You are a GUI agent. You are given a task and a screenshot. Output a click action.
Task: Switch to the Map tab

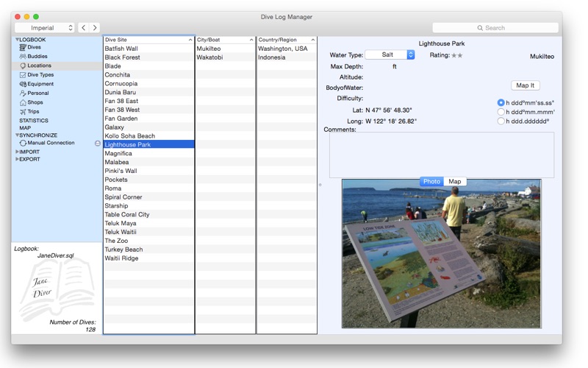(455, 181)
